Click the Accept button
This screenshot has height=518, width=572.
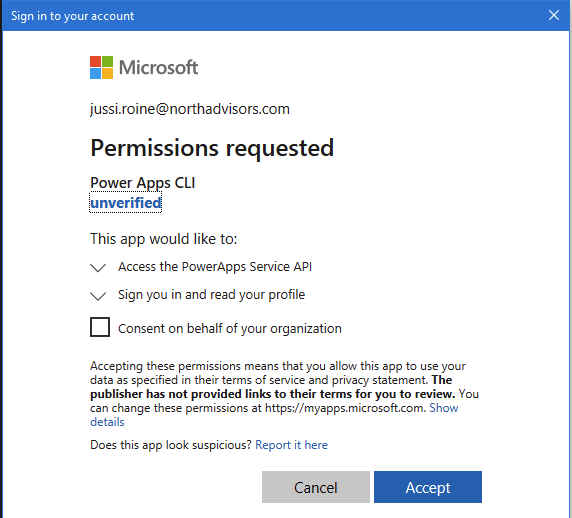coord(428,487)
